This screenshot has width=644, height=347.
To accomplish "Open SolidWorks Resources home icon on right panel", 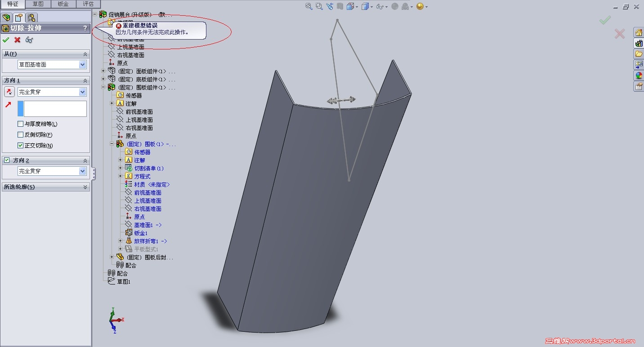I will tap(638, 33).
